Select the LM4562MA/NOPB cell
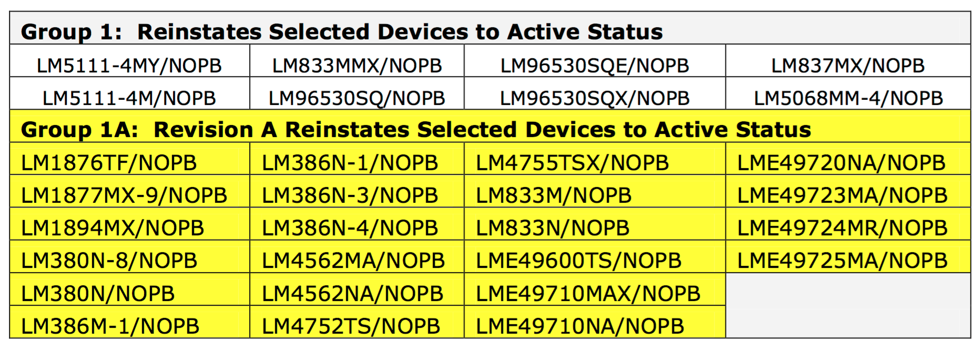980x349 pixels. pos(357,256)
